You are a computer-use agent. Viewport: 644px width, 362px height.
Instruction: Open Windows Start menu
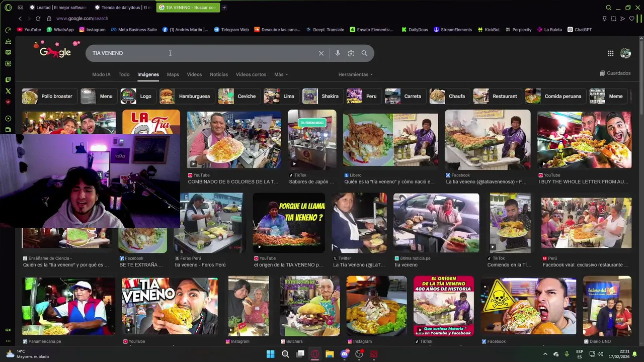click(270, 354)
